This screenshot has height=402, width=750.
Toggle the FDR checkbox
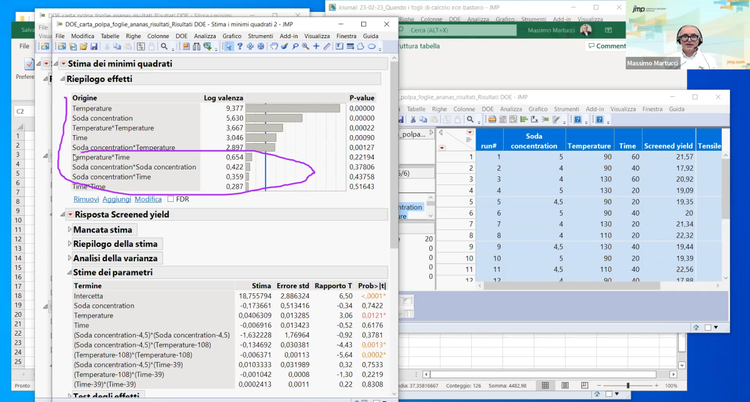[170, 200]
